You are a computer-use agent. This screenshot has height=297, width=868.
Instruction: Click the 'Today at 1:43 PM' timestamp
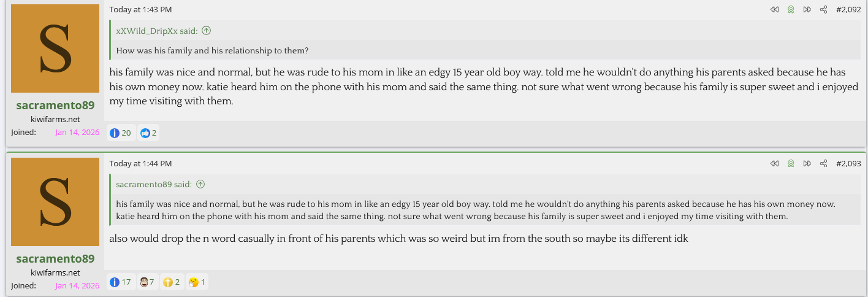(x=140, y=10)
